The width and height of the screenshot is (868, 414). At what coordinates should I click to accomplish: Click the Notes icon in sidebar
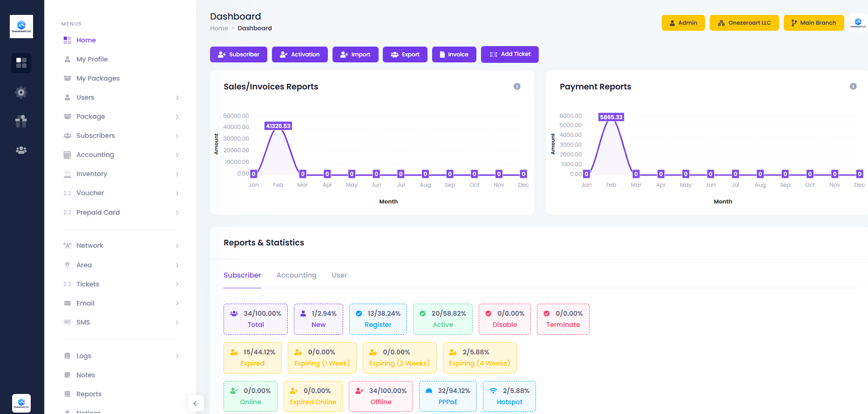68,375
